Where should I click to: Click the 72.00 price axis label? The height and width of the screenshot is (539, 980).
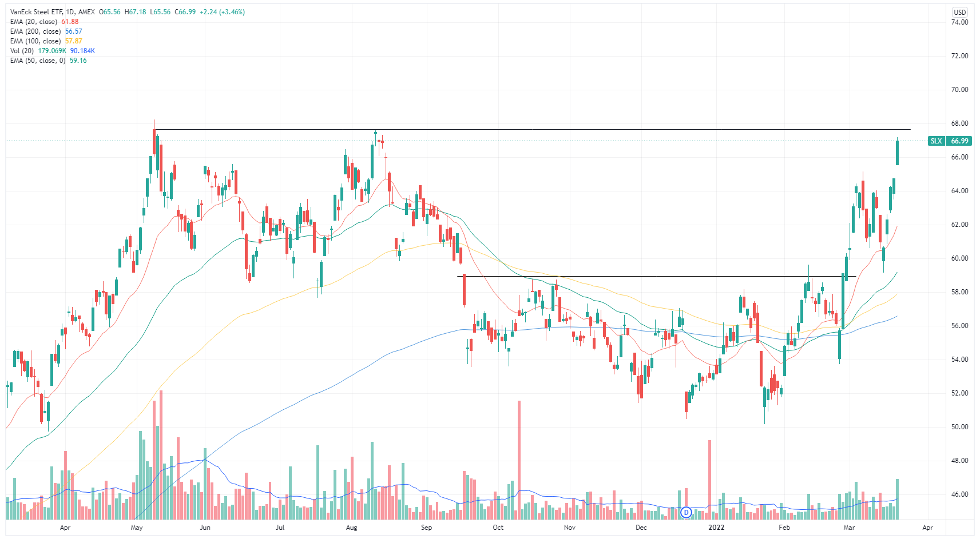click(x=959, y=56)
